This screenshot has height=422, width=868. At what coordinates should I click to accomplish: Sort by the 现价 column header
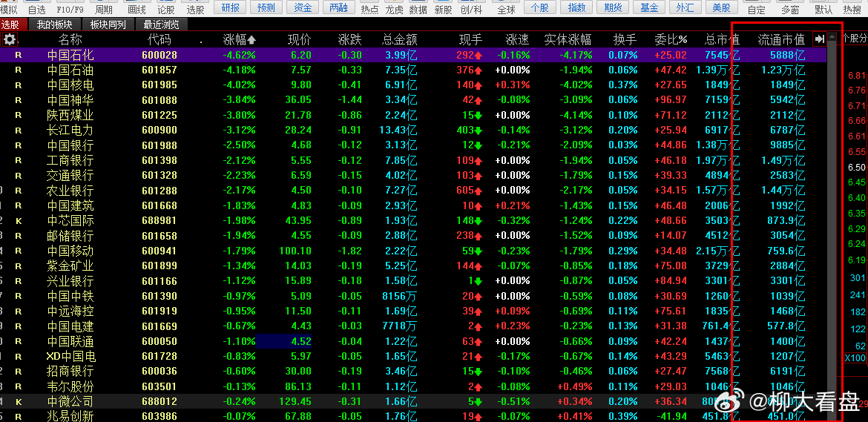pos(300,39)
